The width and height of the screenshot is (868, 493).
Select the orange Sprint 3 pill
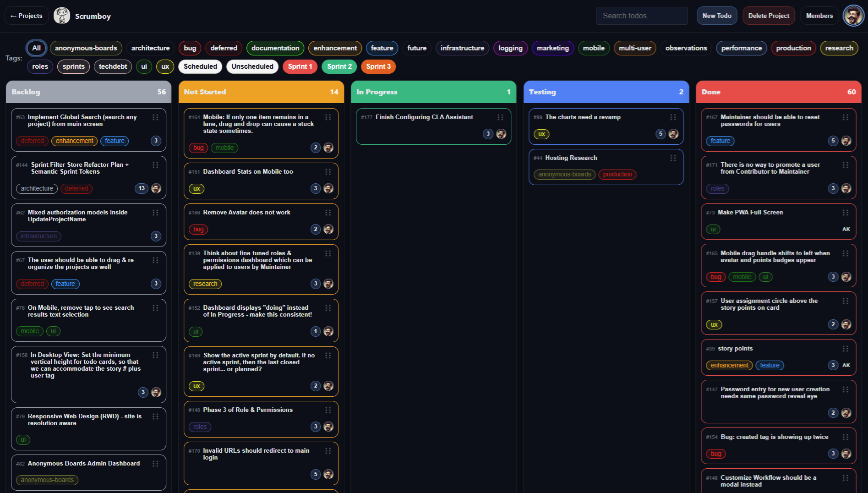coord(378,66)
